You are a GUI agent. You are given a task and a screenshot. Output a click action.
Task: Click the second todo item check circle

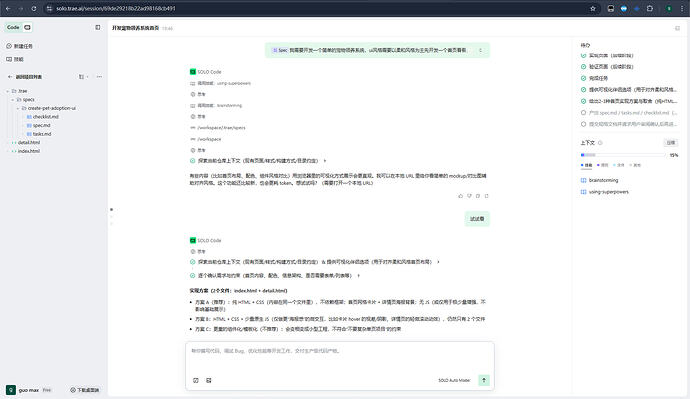click(584, 67)
